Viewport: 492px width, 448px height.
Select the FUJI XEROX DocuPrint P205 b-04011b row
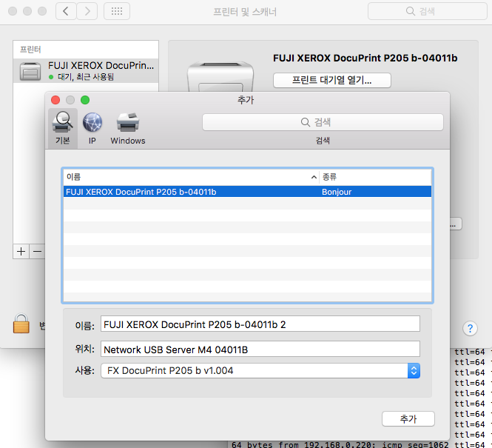pos(247,192)
